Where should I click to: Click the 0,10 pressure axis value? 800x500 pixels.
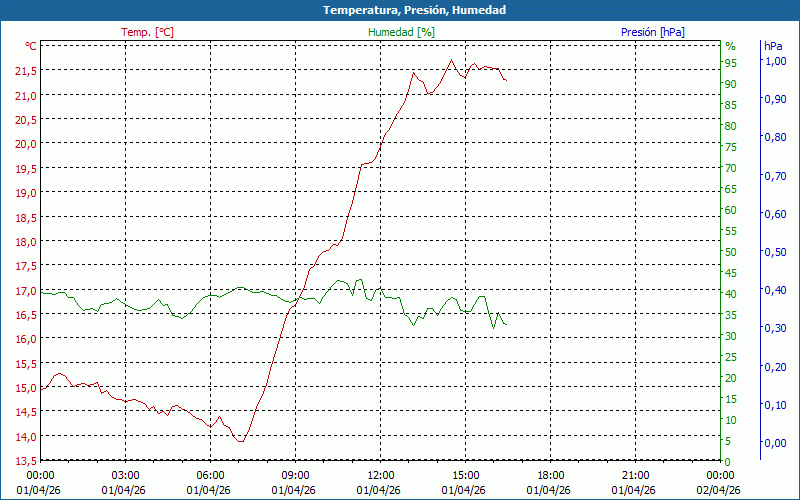pos(776,405)
